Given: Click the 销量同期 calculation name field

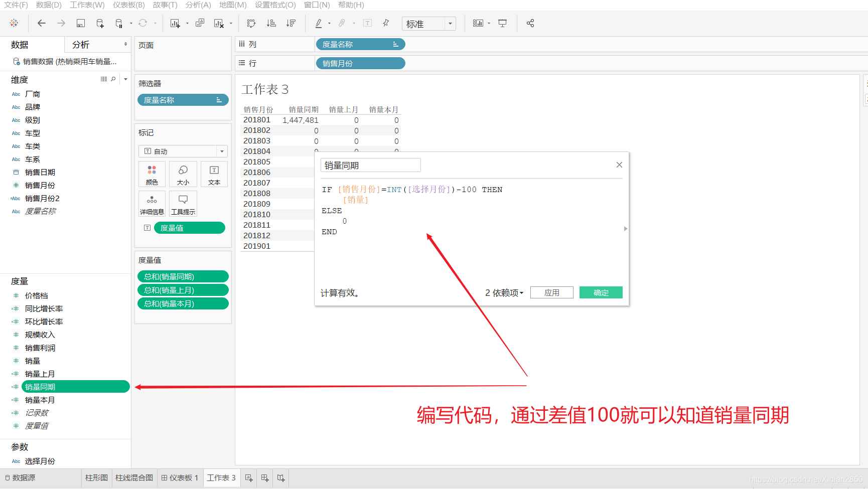Looking at the screenshot, I should (x=371, y=165).
